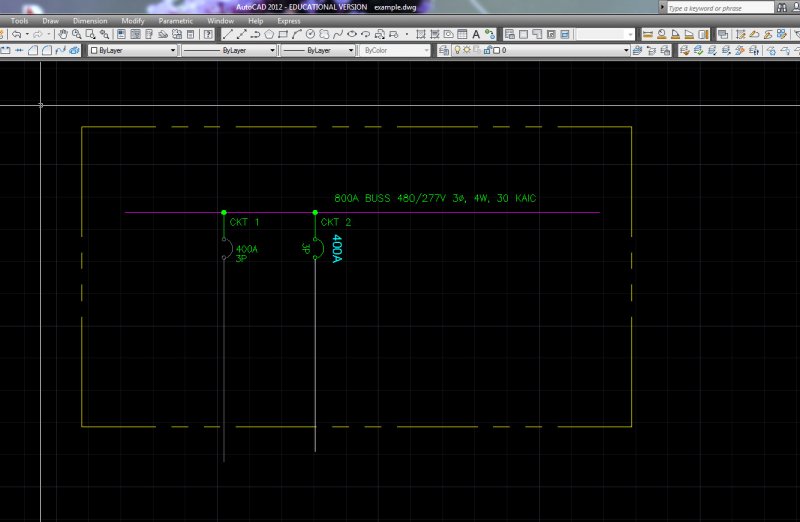
Task: Open the Parametric menu
Action: [x=175, y=20]
